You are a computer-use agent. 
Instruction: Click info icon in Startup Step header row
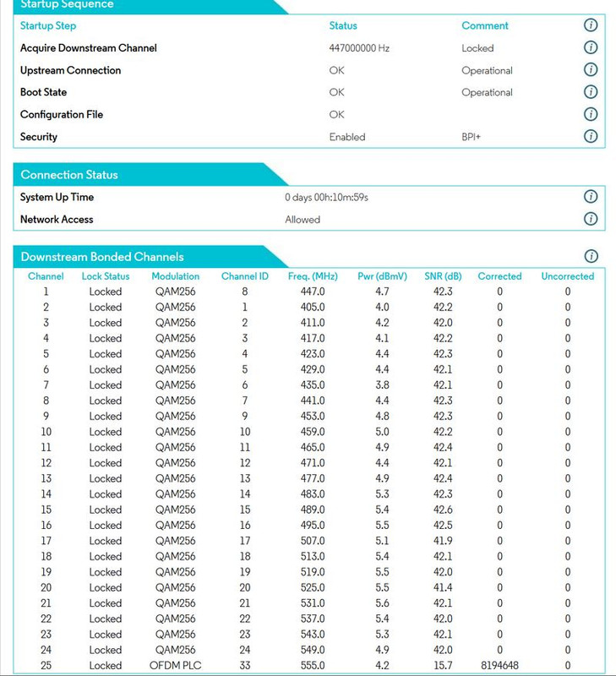point(590,25)
